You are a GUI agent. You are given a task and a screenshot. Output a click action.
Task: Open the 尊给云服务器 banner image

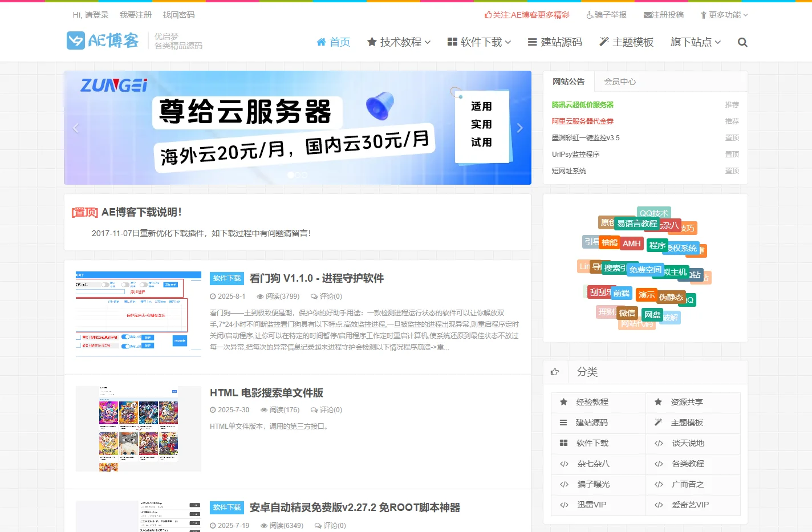pyautogui.click(x=298, y=128)
